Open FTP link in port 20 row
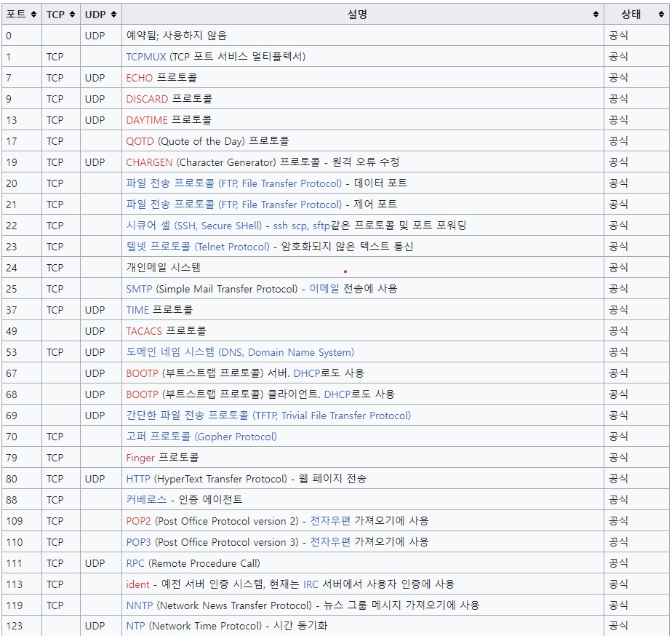The width and height of the screenshot is (672, 636). click(x=234, y=183)
